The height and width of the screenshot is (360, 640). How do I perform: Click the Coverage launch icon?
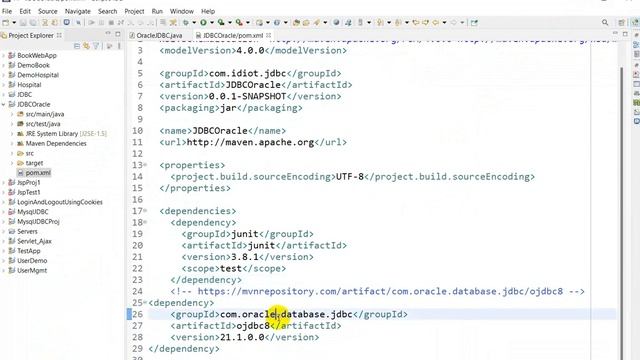click(221, 23)
